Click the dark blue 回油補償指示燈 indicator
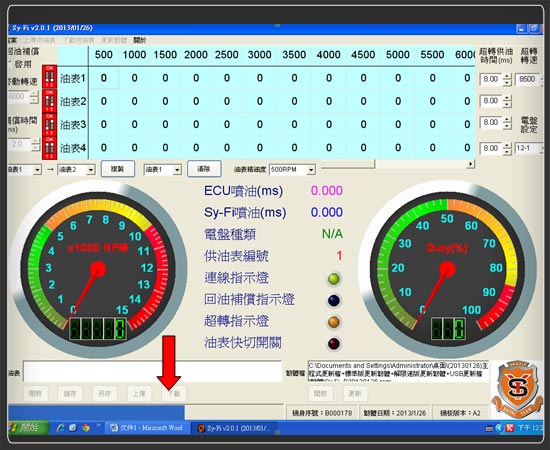Image resolution: width=550 pixels, height=450 pixels. click(x=334, y=301)
